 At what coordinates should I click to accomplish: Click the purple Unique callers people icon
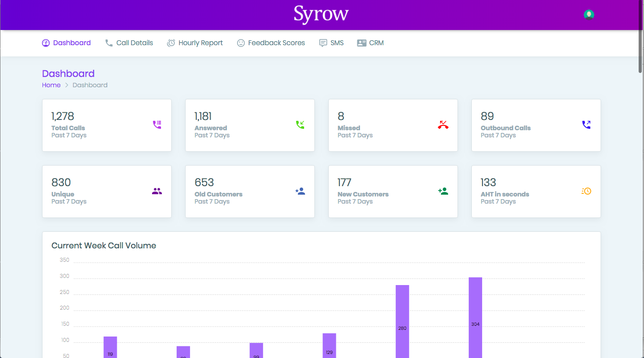tap(157, 191)
